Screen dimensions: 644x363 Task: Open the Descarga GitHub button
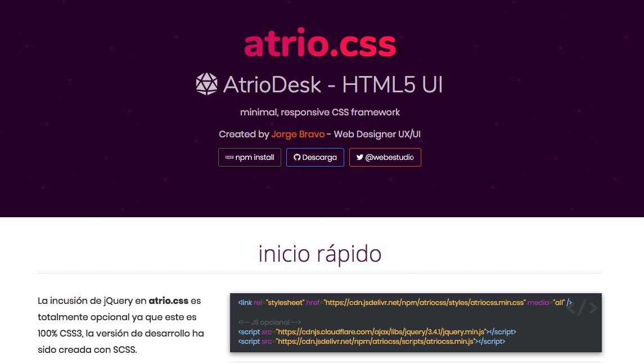(315, 157)
